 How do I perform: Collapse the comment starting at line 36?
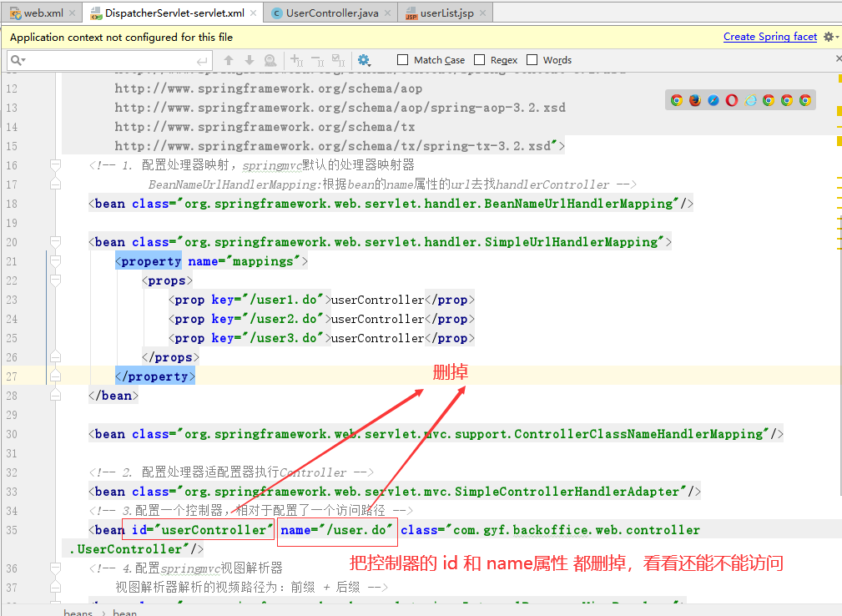[55, 568]
